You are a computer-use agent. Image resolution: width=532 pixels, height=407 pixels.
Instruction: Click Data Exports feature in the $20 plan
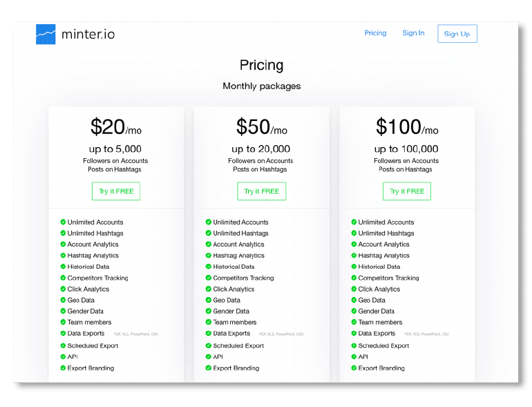pos(86,333)
